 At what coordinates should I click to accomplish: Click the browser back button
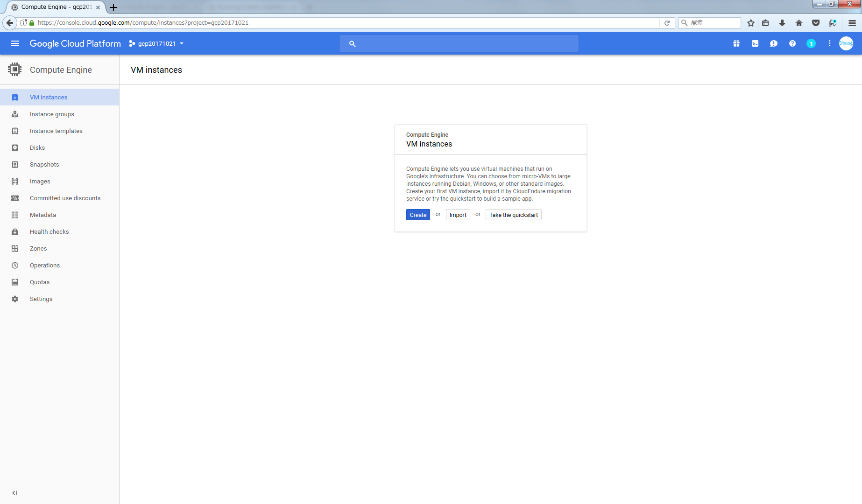tap(9, 22)
